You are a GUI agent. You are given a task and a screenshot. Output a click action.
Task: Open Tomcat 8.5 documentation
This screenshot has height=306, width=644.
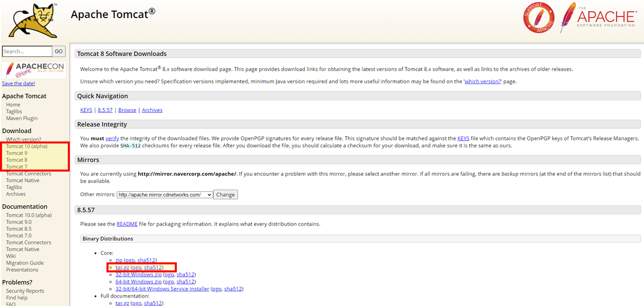coord(19,229)
